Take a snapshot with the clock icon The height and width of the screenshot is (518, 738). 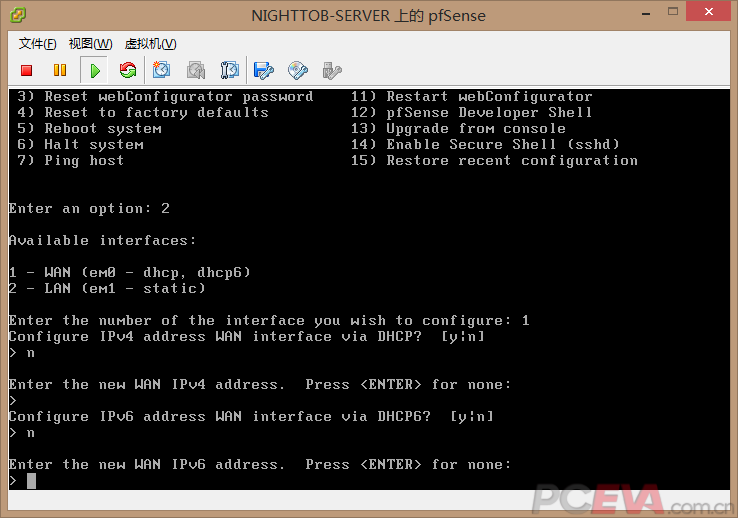(162, 70)
